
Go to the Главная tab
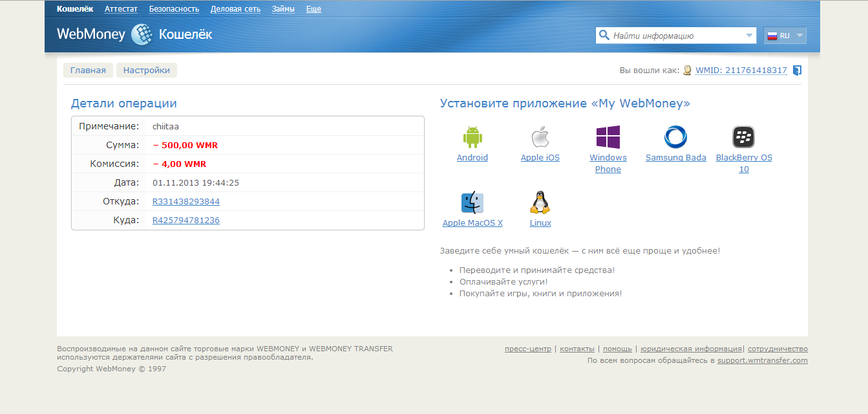tap(88, 71)
